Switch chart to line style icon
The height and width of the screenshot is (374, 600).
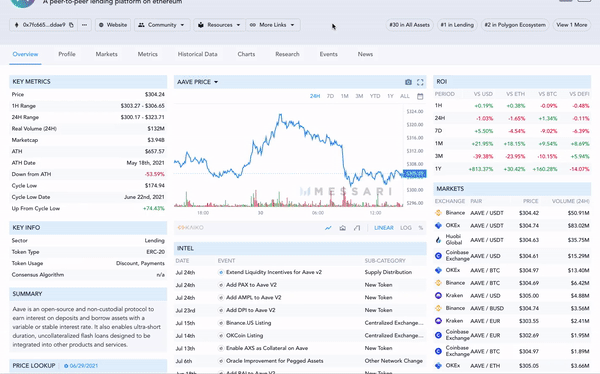click(328, 228)
